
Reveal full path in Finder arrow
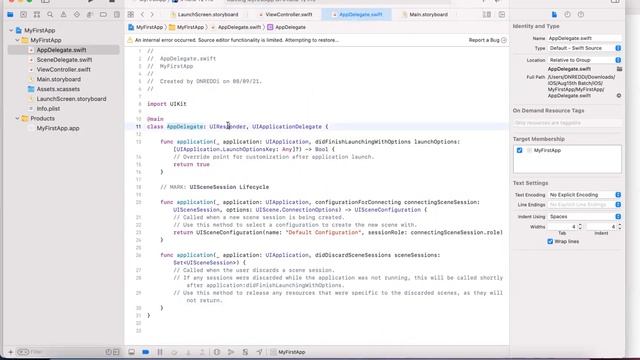(x=619, y=96)
